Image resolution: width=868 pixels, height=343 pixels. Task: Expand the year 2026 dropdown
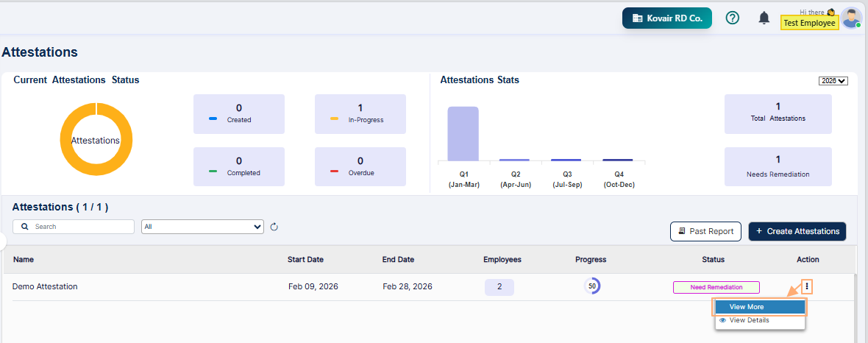point(833,81)
